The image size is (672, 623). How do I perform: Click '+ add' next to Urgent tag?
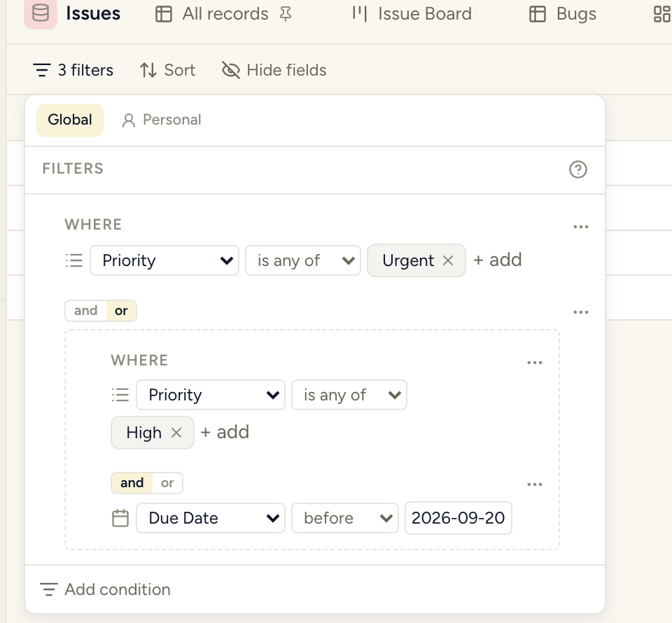498,260
